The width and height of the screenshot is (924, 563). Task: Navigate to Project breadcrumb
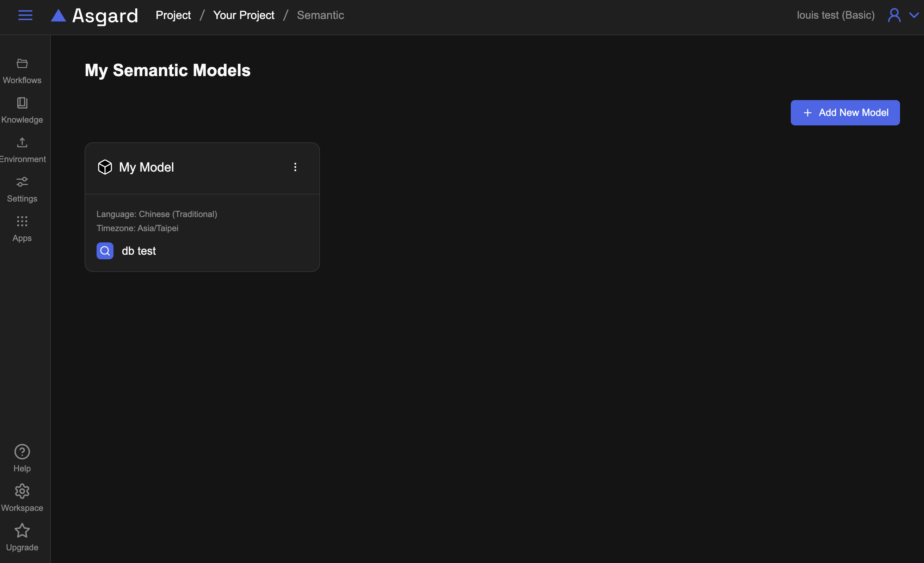click(x=173, y=16)
